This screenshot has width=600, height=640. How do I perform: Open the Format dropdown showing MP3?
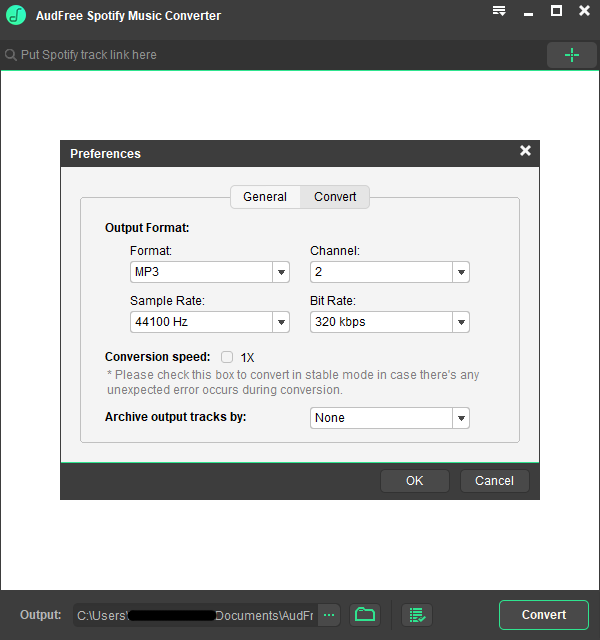[210, 272]
